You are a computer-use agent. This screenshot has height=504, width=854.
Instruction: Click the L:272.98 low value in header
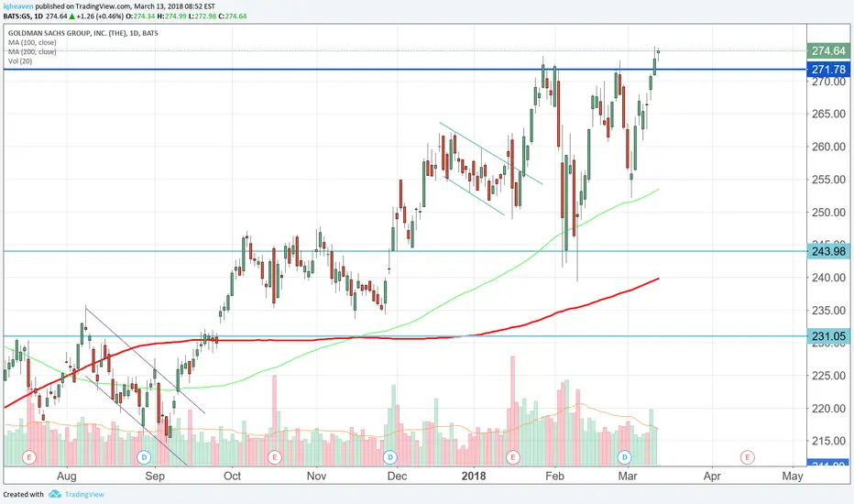[203, 16]
